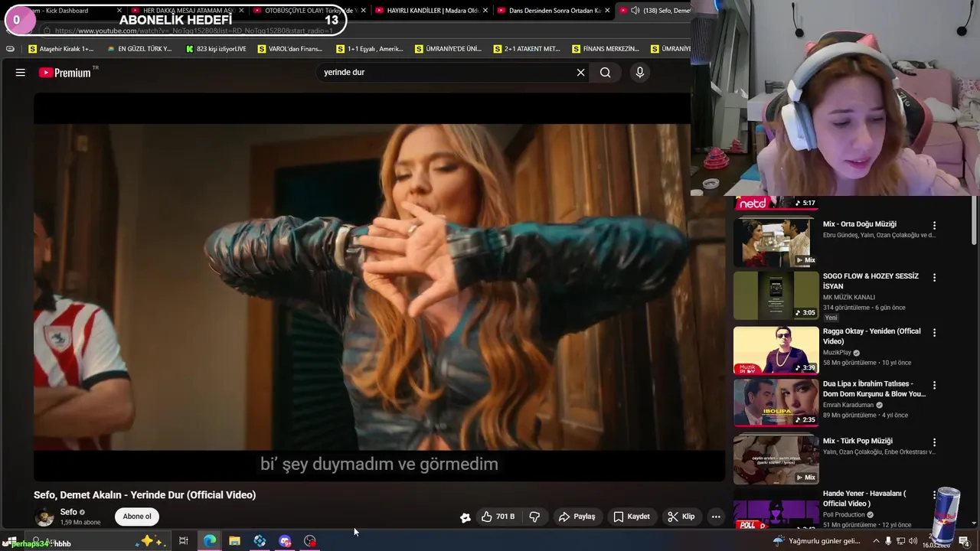Screen dimensions: 980x551
Task: Open the EN GÜZEL TÜRK Y... bookmark
Action: pyautogui.click(x=139, y=49)
